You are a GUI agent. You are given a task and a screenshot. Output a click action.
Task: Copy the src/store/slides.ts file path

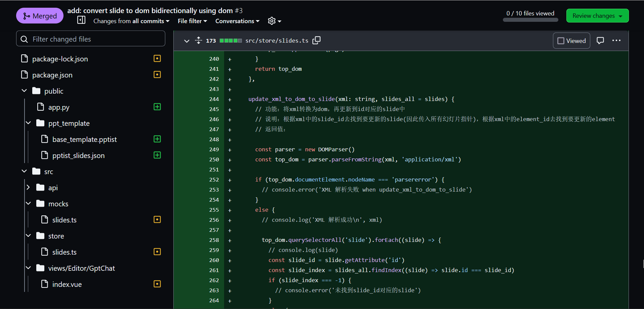316,40
